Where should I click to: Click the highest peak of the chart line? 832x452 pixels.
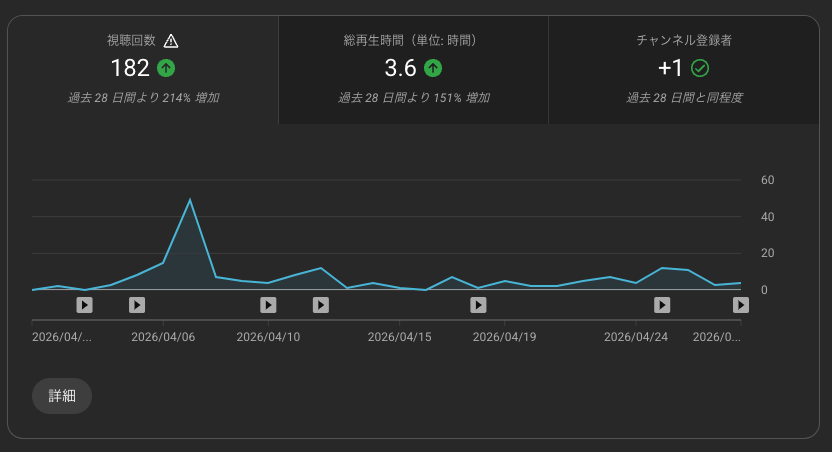coord(190,199)
